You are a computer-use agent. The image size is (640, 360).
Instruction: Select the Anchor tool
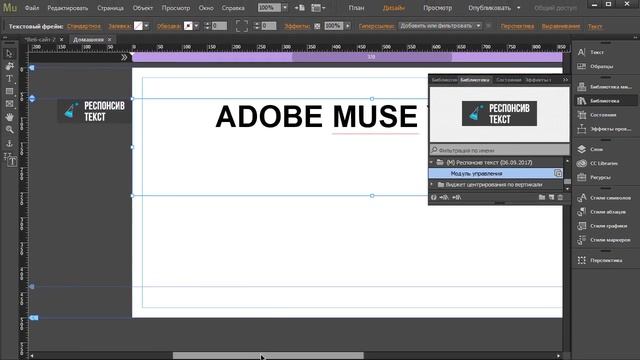(9, 144)
